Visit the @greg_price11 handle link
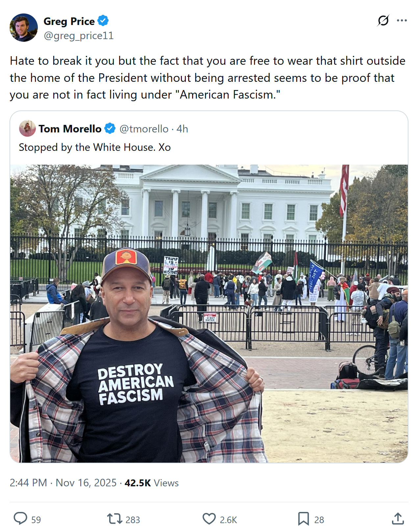This screenshot has height=532, width=418. [79, 35]
